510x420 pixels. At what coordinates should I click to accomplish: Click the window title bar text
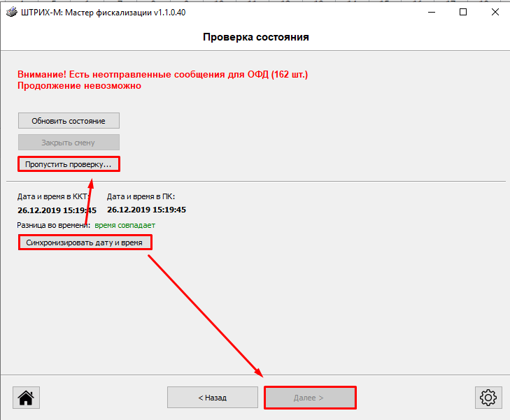pyautogui.click(x=105, y=13)
